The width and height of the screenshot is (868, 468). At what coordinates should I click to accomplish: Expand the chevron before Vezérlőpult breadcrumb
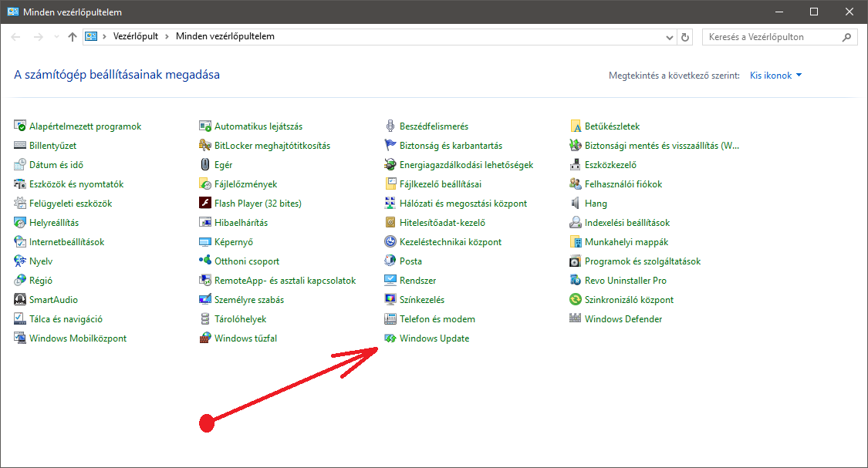click(104, 36)
